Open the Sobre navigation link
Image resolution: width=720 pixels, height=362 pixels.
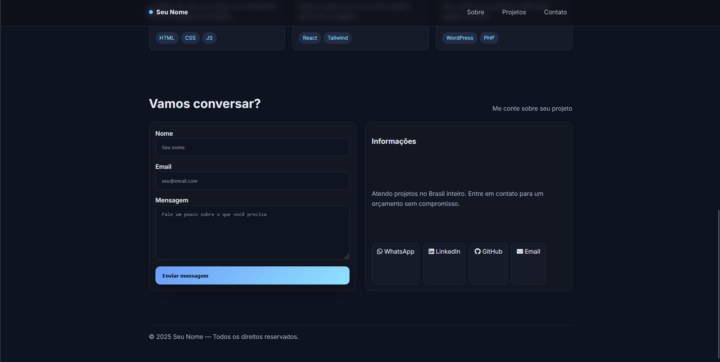coord(475,12)
